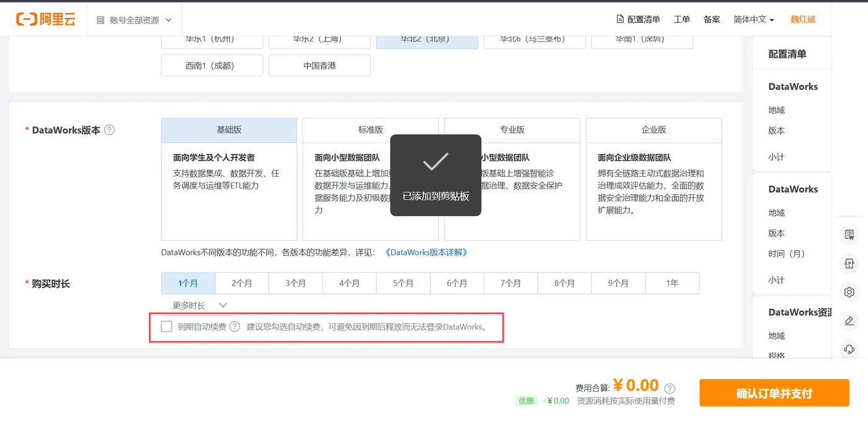Viewport: 868px width, 430px height.
Task: Expand 更多时长 duration options
Action: 200,305
